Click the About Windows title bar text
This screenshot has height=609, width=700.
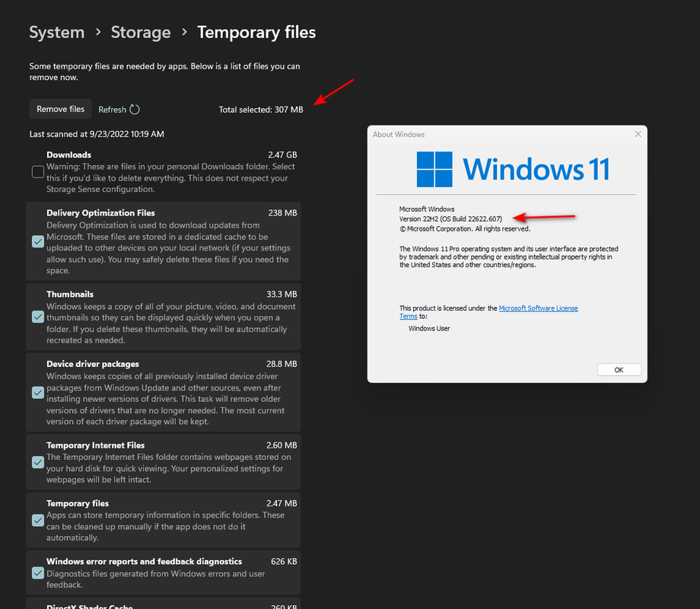click(x=399, y=135)
